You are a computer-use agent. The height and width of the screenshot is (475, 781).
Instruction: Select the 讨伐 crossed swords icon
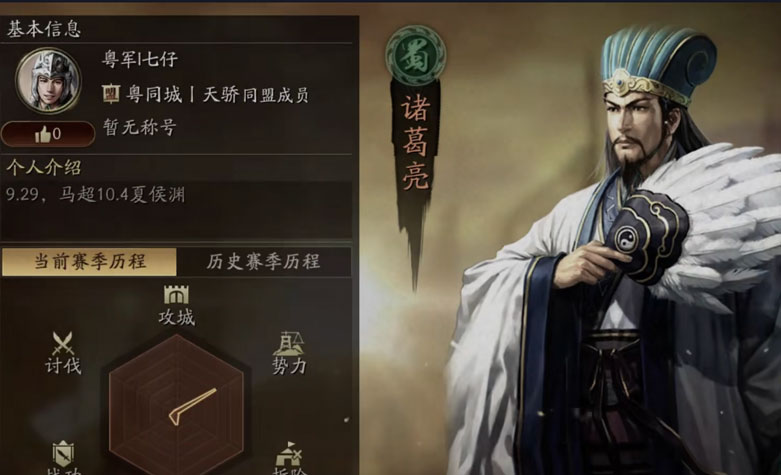click(x=63, y=343)
